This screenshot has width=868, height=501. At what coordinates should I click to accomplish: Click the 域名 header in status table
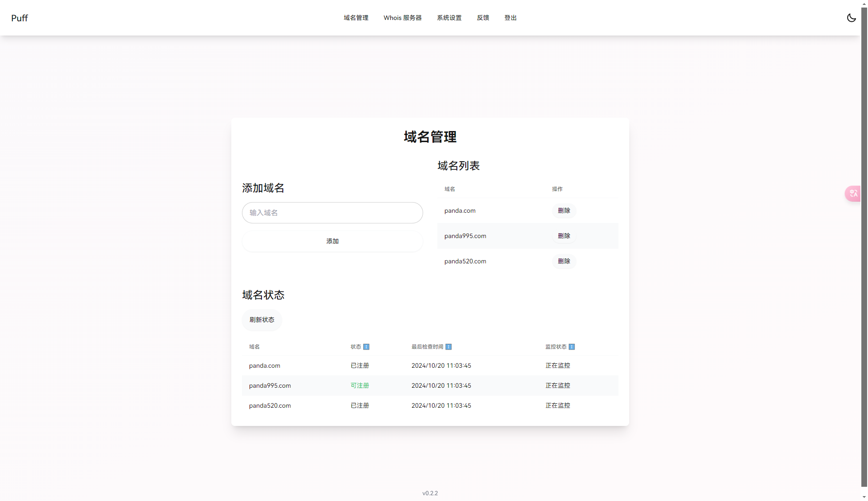point(254,347)
